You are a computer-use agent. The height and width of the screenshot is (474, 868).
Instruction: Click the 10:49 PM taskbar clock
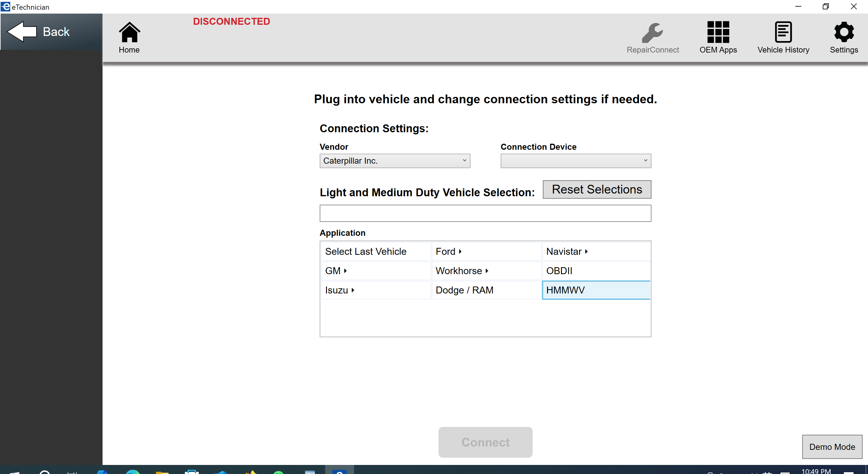click(816, 471)
